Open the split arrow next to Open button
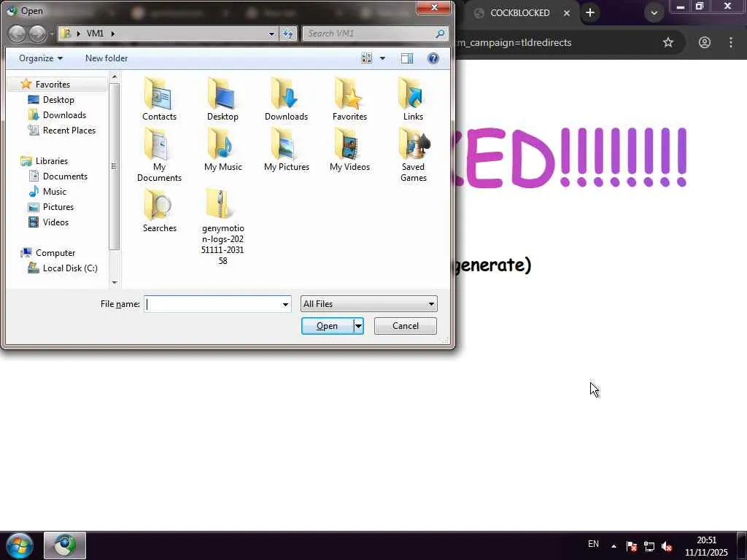 tap(359, 326)
